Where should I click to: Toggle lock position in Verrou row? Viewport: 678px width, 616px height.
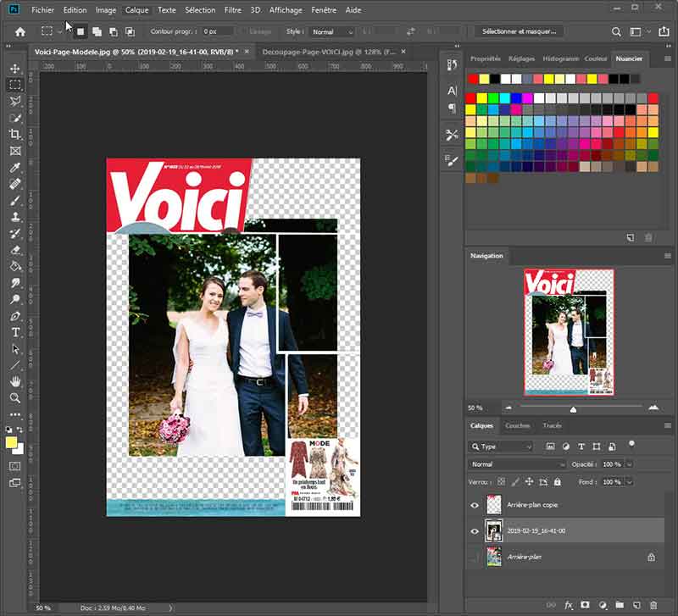[529, 481]
